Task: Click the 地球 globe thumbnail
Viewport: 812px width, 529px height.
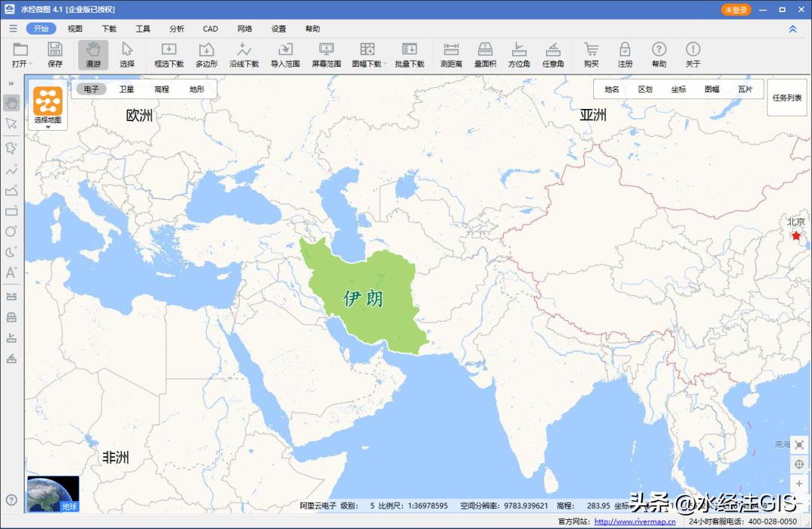Action: coord(53,494)
